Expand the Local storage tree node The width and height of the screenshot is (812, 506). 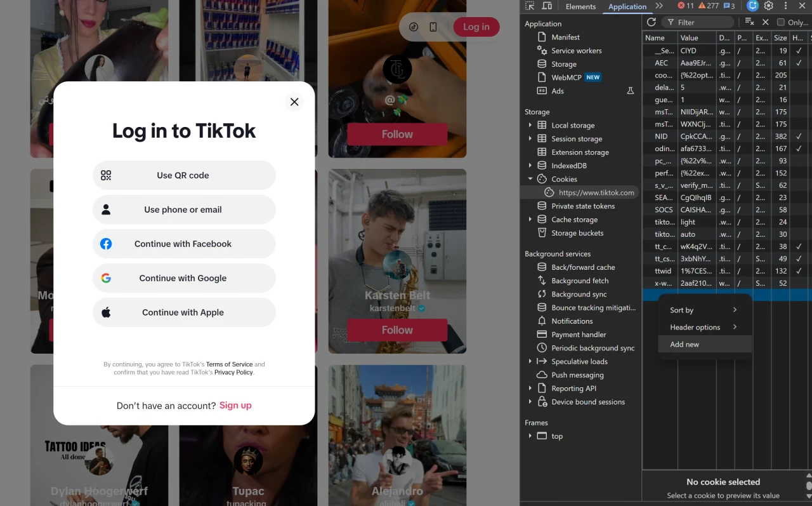coord(530,125)
